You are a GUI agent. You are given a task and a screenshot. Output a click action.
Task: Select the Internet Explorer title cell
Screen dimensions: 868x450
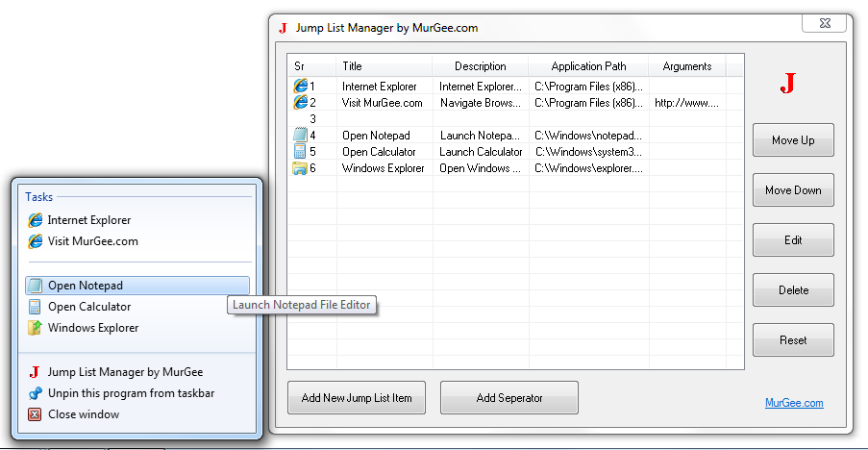pos(379,87)
